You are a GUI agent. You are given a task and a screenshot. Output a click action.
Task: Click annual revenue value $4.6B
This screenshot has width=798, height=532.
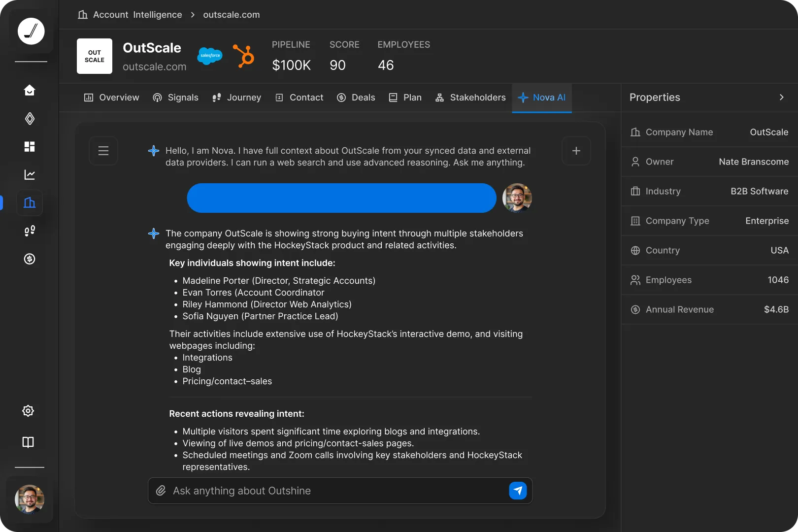click(x=776, y=309)
